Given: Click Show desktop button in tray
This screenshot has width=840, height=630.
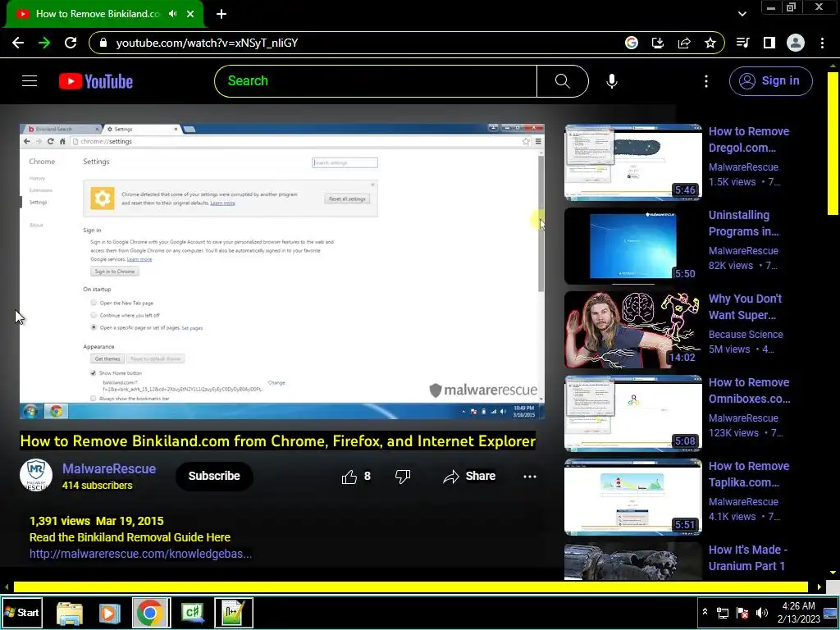Looking at the screenshot, I should coord(831,612).
